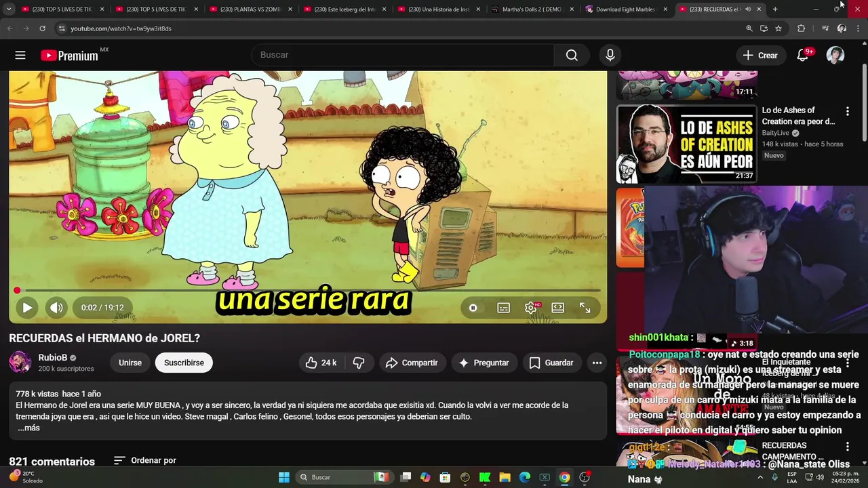
Task: Open a new browser tab
Action: click(x=775, y=9)
